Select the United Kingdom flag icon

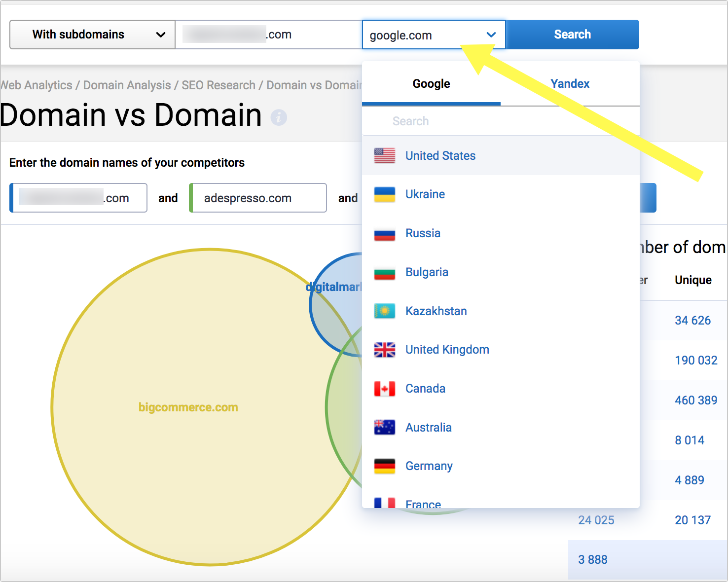click(385, 350)
